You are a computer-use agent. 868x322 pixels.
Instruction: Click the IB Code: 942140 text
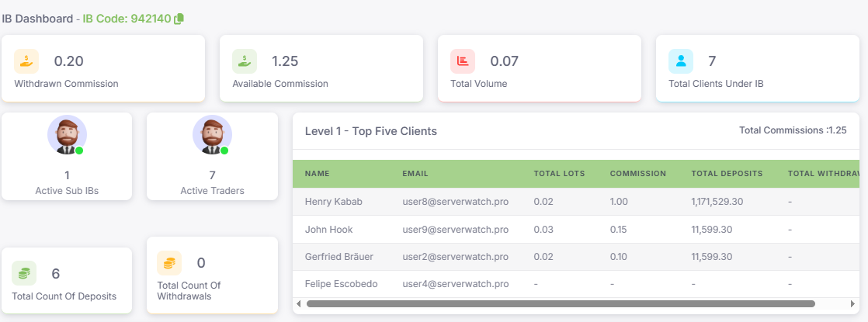pyautogui.click(x=127, y=19)
